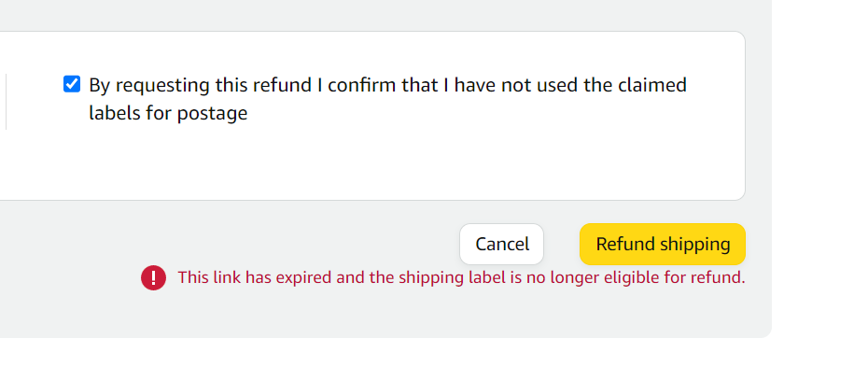
Task: Click the gray panel background below the error
Action: click(x=387, y=316)
